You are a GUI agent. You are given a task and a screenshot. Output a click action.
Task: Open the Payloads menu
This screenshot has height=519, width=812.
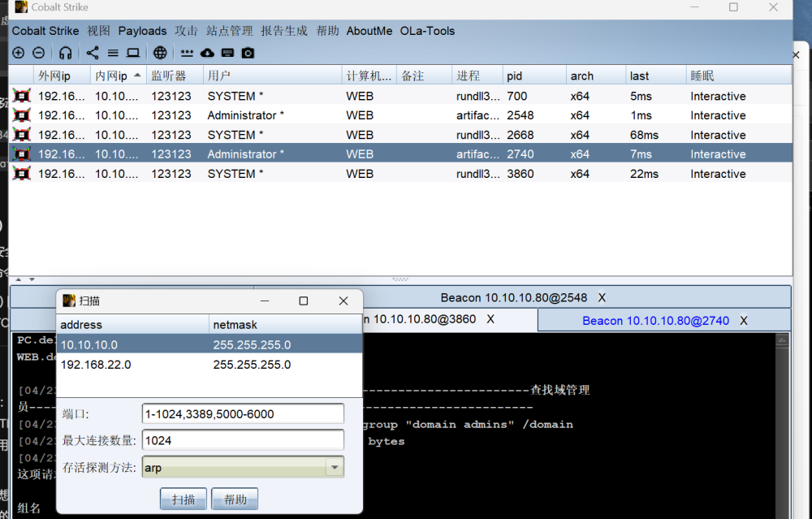(x=142, y=31)
